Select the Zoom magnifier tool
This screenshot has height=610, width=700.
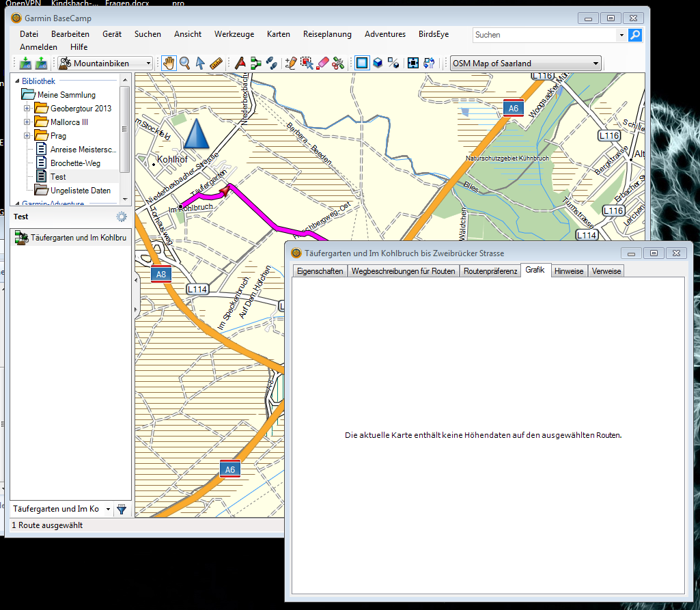pyautogui.click(x=185, y=64)
